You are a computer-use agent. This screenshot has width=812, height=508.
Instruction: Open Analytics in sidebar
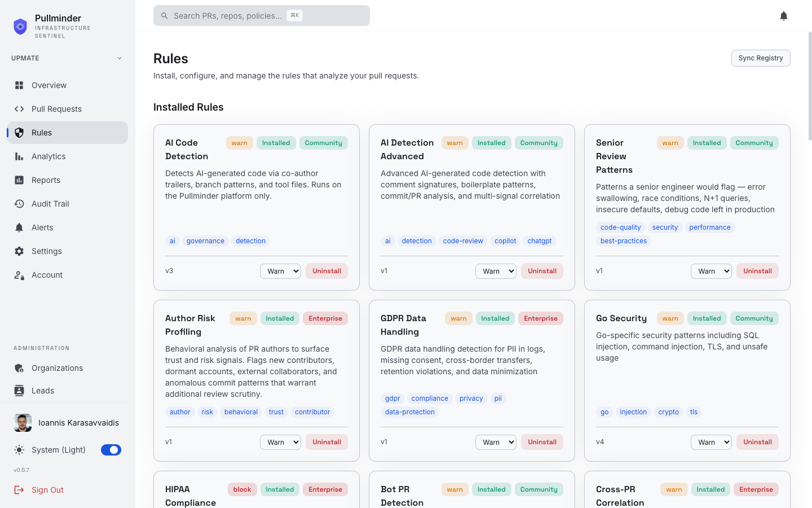click(68, 156)
